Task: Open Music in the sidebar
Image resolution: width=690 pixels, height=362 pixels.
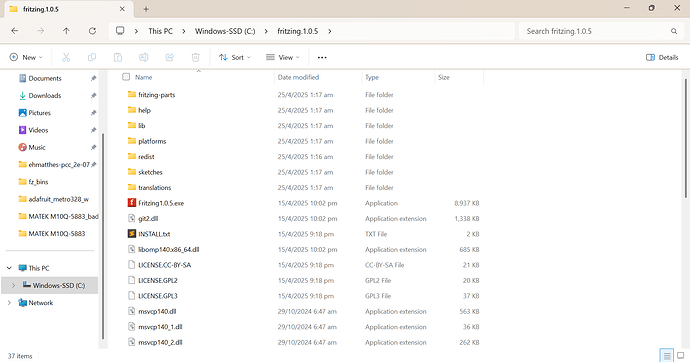Action: [32, 147]
